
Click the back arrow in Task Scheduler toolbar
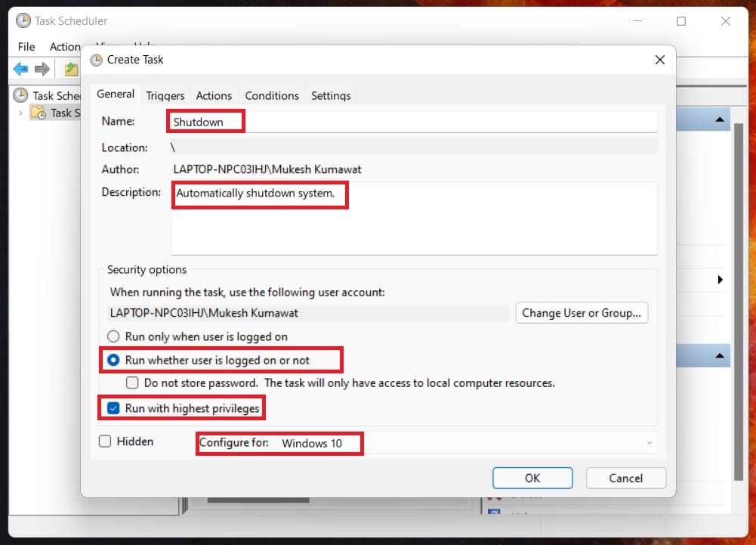[x=20, y=69]
